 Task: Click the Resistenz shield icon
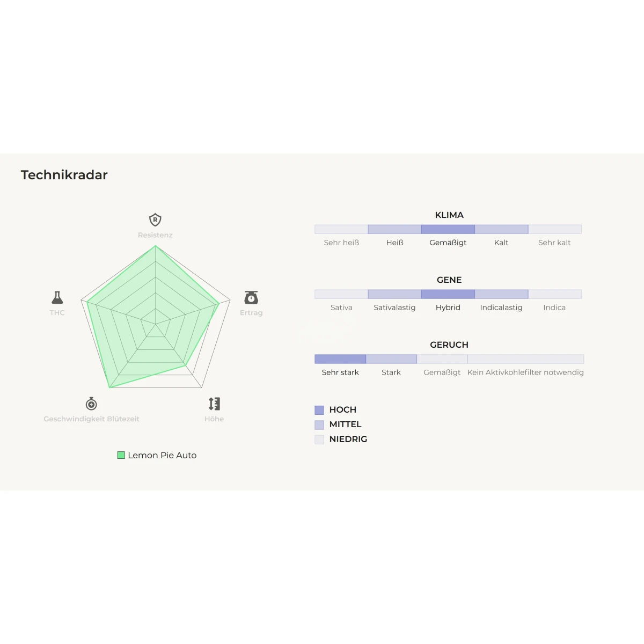click(155, 219)
